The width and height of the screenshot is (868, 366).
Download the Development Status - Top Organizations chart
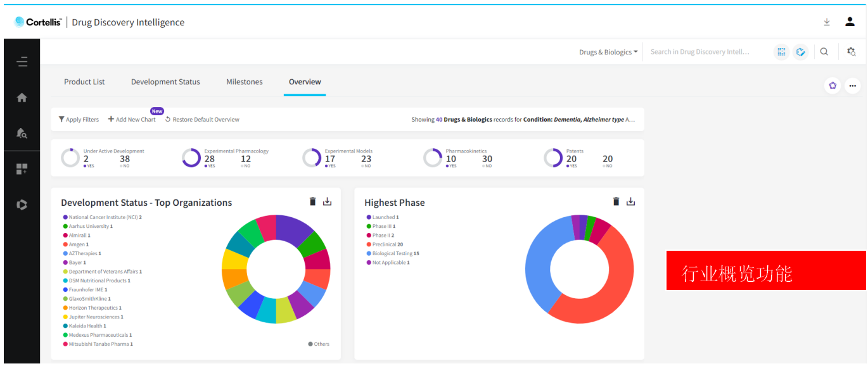(327, 201)
